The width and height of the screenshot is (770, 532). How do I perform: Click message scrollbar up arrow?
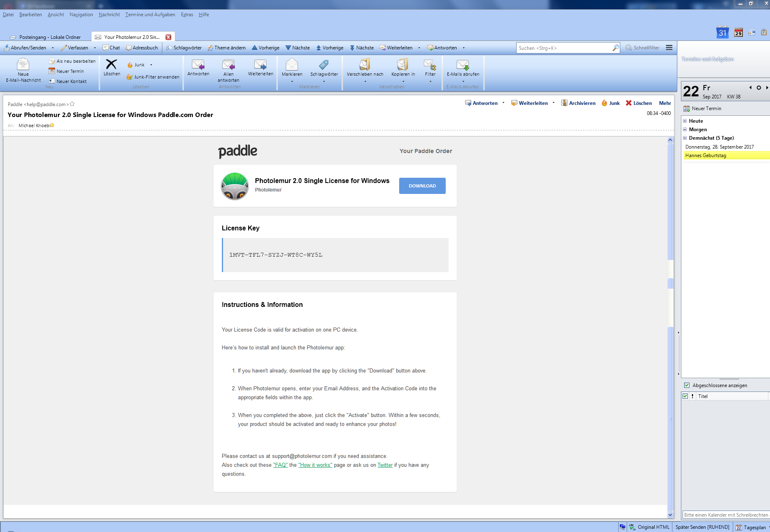click(x=670, y=140)
